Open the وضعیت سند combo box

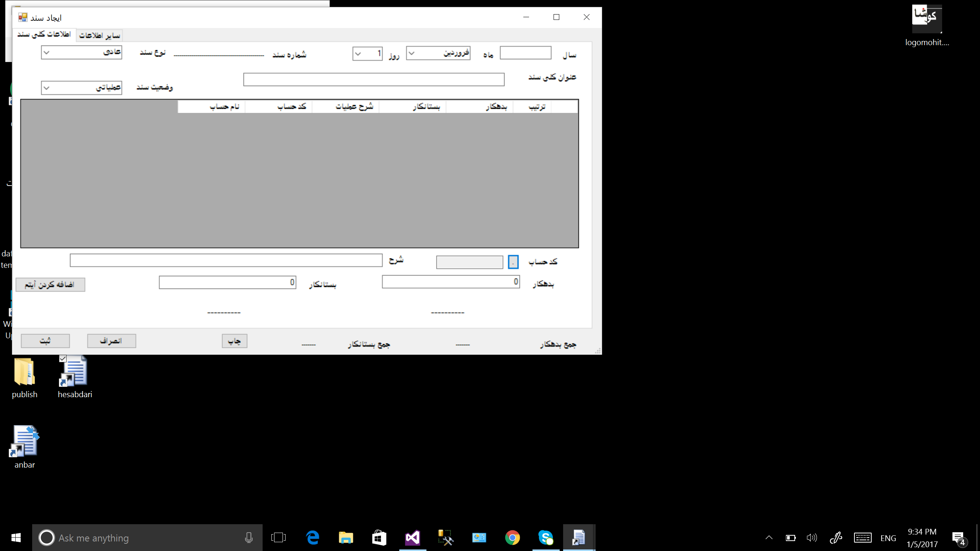click(46, 88)
